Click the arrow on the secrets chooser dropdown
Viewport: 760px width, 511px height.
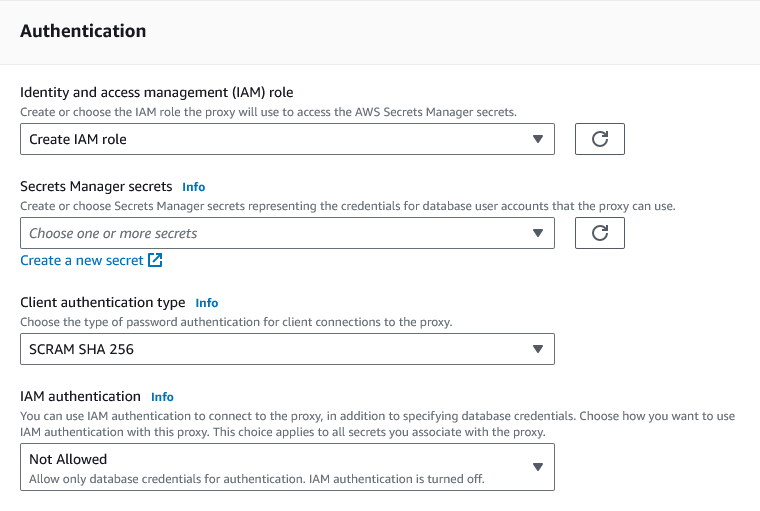[x=537, y=233]
